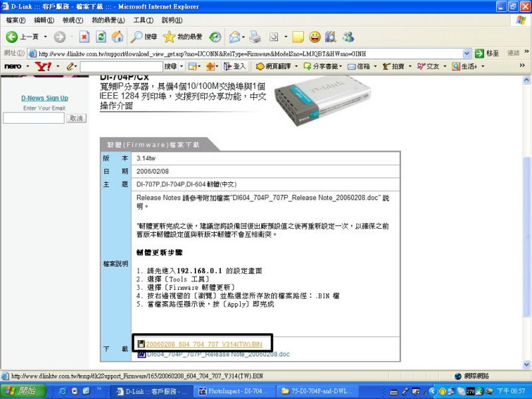The image size is (532, 399).
Task: Click the Word icon beside release note doc
Action: tap(142, 354)
